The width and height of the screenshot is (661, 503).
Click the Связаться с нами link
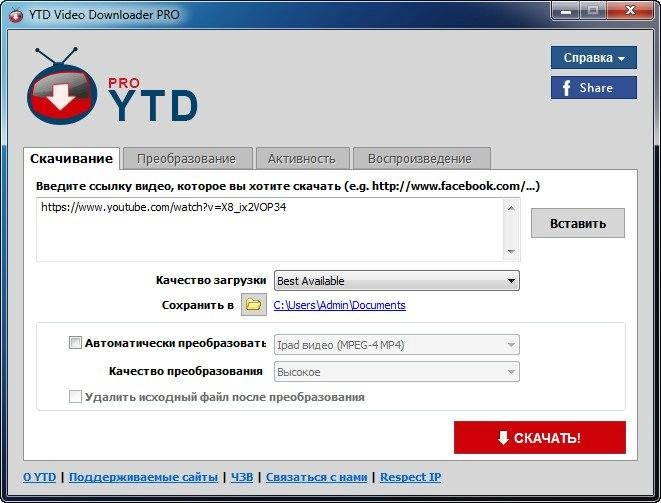(x=317, y=477)
